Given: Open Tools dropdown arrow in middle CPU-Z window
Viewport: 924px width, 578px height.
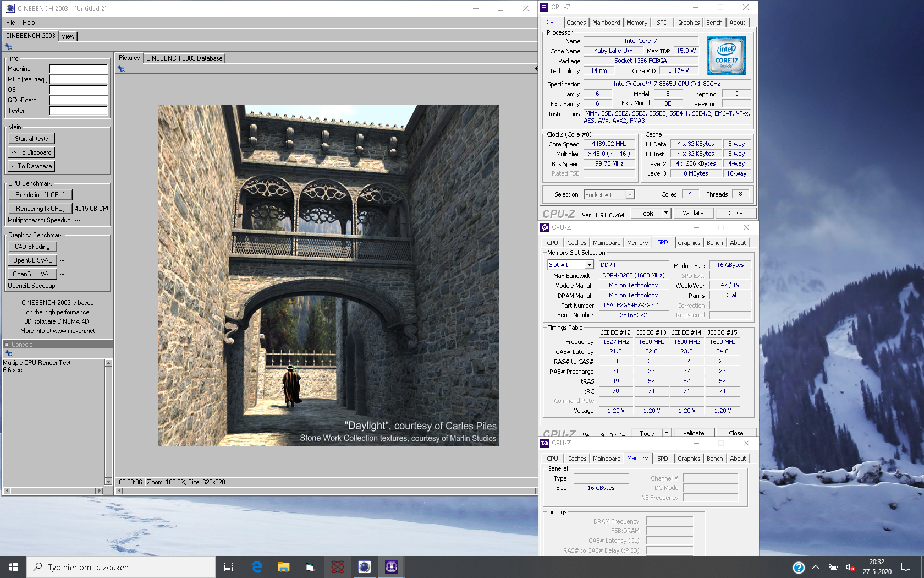Looking at the screenshot, I should [667, 433].
